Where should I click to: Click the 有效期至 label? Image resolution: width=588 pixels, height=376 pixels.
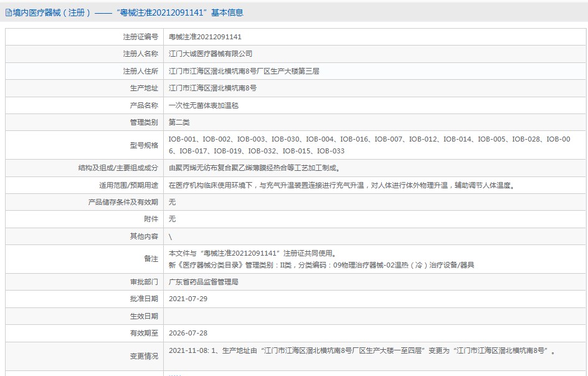pos(144,333)
